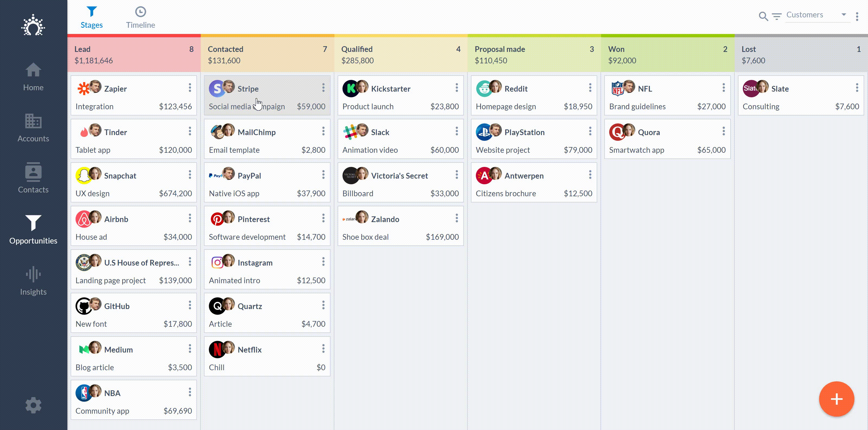Open the settings gear icon
The width and height of the screenshot is (868, 430).
33,405
